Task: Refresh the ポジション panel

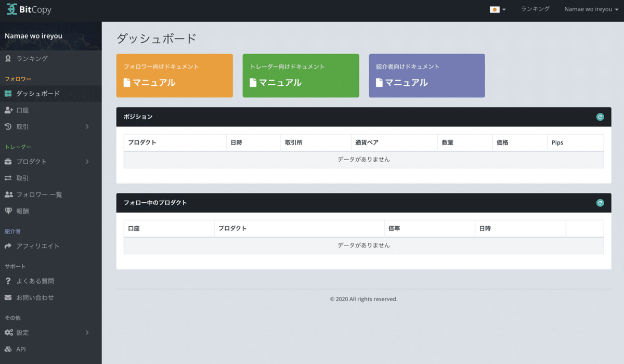Action: click(x=600, y=117)
